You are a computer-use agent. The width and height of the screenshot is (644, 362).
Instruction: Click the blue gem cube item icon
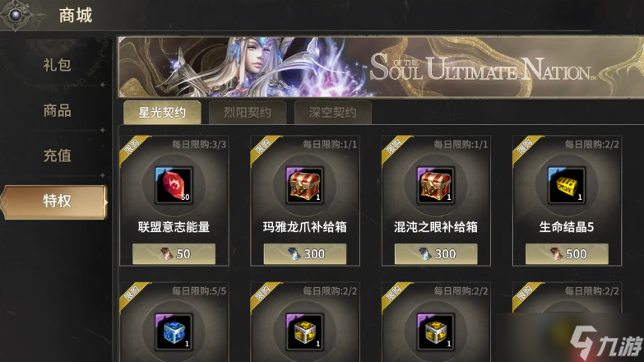[174, 332]
